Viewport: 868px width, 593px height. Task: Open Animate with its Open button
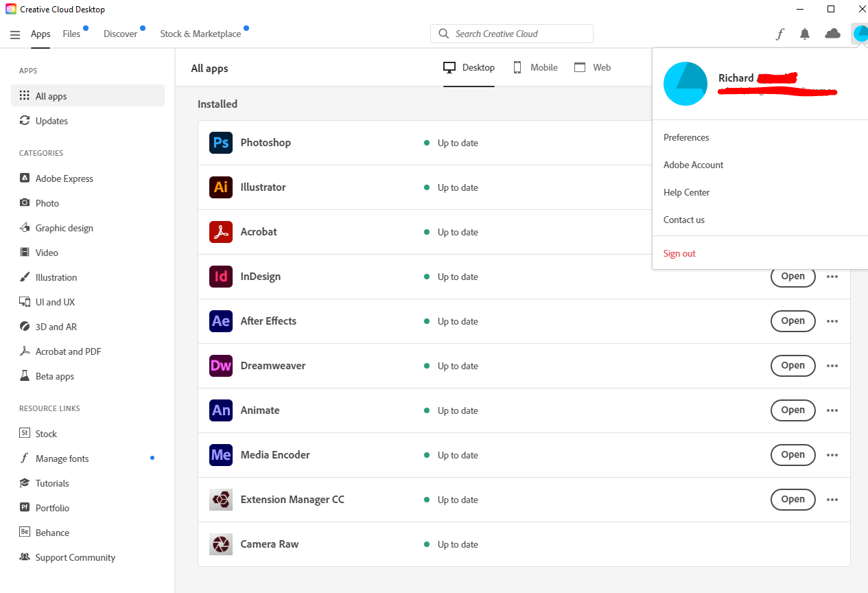click(793, 410)
